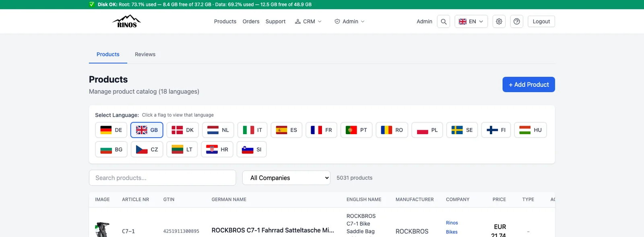Pick the IT Italian flag
Screen dimensions: 644x237
(x=252, y=130)
